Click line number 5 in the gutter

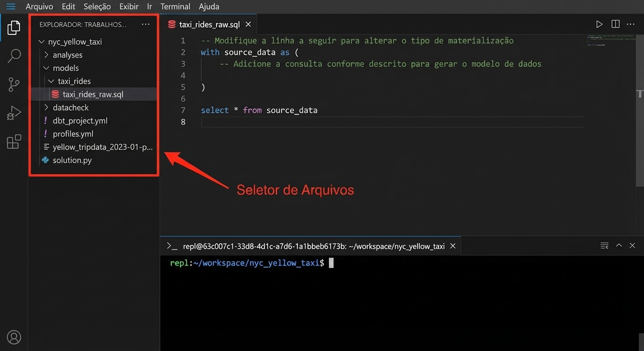click(183, 87)
